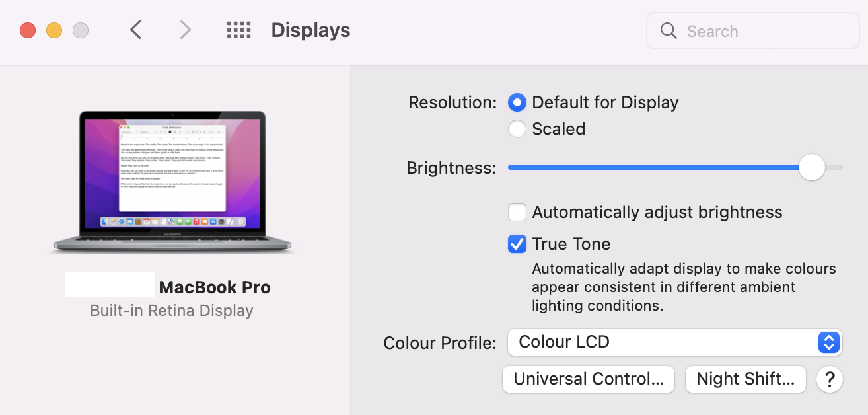Open Night Shift settings
Image resolution: width=868 pixels, height=415 pixels.
(x=746, y=379)
